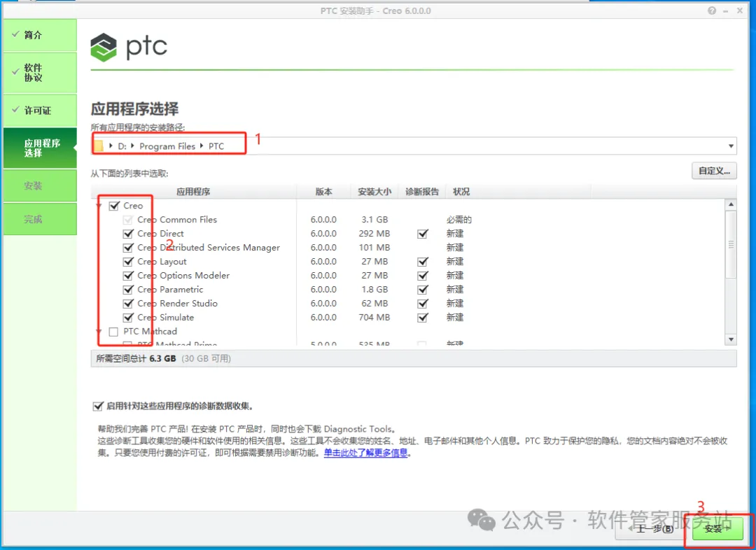Click arrow before D: in path

[111, 146]
